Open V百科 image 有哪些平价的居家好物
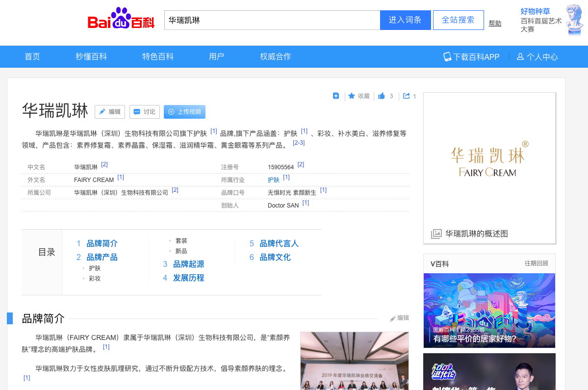 489,311
